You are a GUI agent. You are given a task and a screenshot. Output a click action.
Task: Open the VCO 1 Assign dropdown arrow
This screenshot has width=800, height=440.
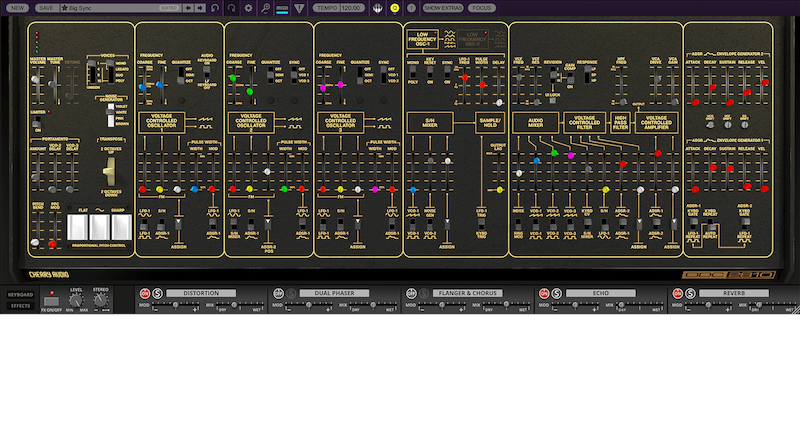pyautogui.click(x=179, y=223)
